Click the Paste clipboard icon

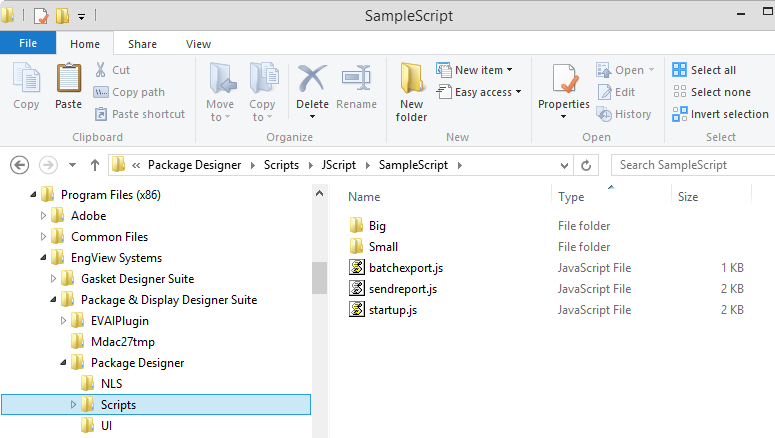coord(68,79)
